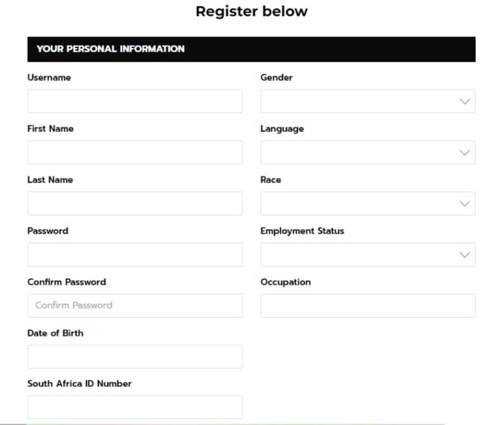The image size is (504, 425).
Task: Click the Date of Birth label
Action: coord(55,333)
